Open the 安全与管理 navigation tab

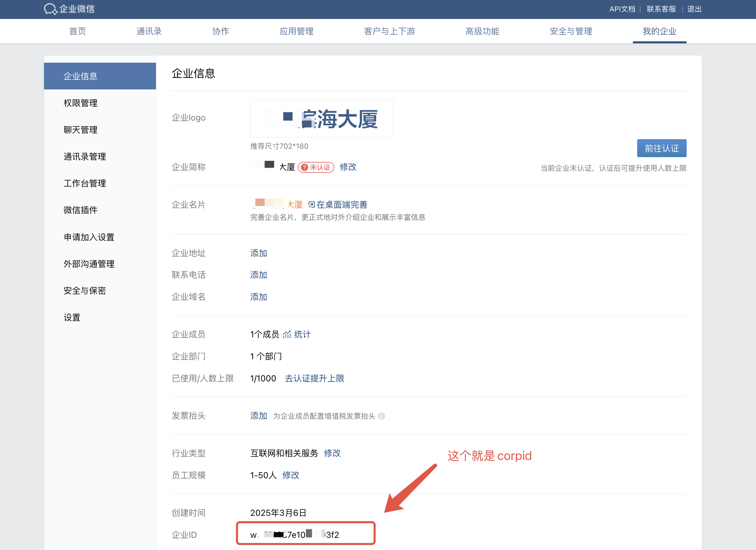(x=571, y=31)
